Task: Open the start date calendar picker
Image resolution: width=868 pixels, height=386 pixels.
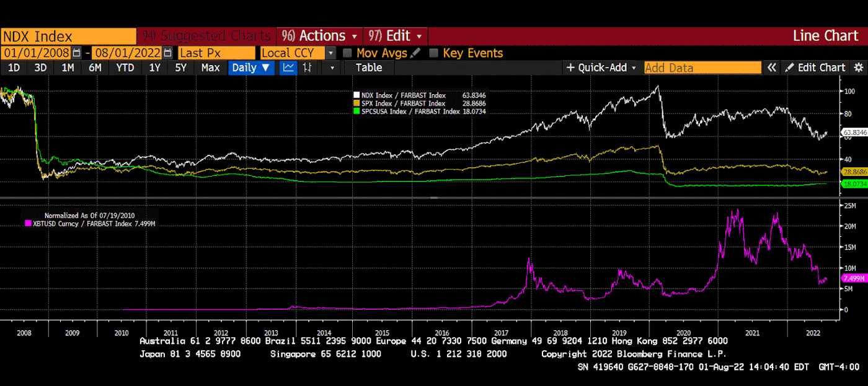Action: click(x=76, y=53)
